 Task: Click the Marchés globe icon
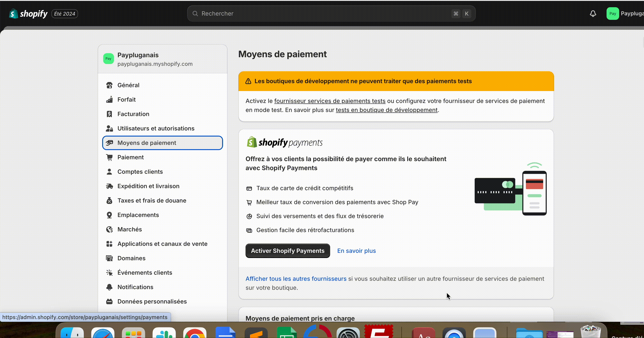[109, 229]
